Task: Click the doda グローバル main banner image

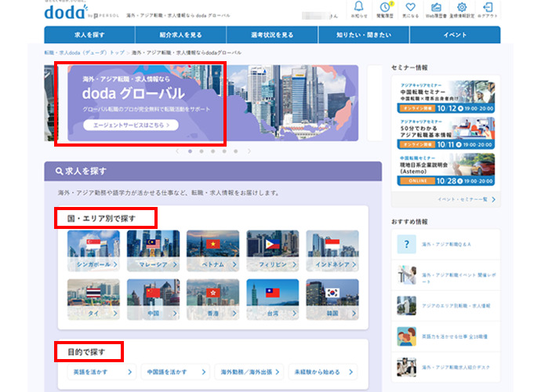Action: 213,103
